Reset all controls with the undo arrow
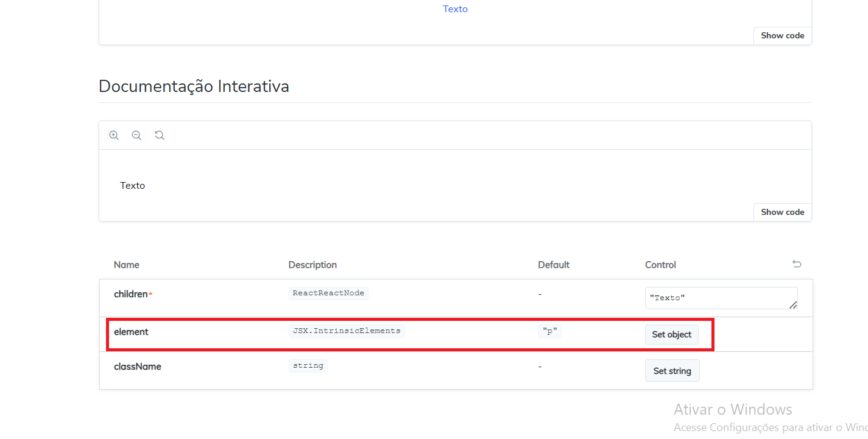Viewport: 868px width, 439px height. tap(797, 264)
